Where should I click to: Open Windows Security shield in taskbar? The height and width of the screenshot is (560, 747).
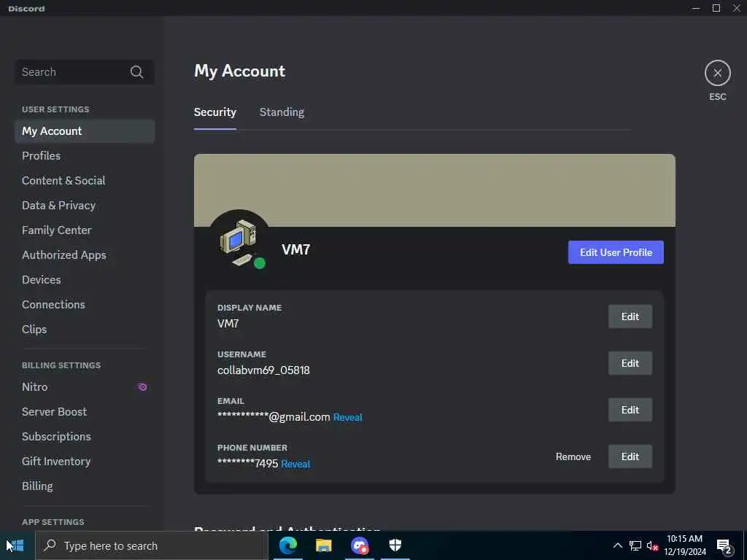395,545
